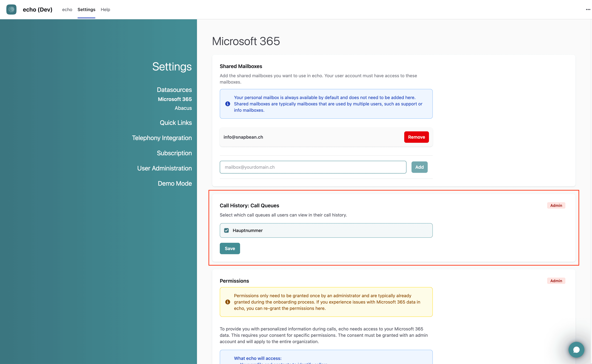Click the Hauptnummer label text
Screen dimensions: 592x364
tap(248, 230)
